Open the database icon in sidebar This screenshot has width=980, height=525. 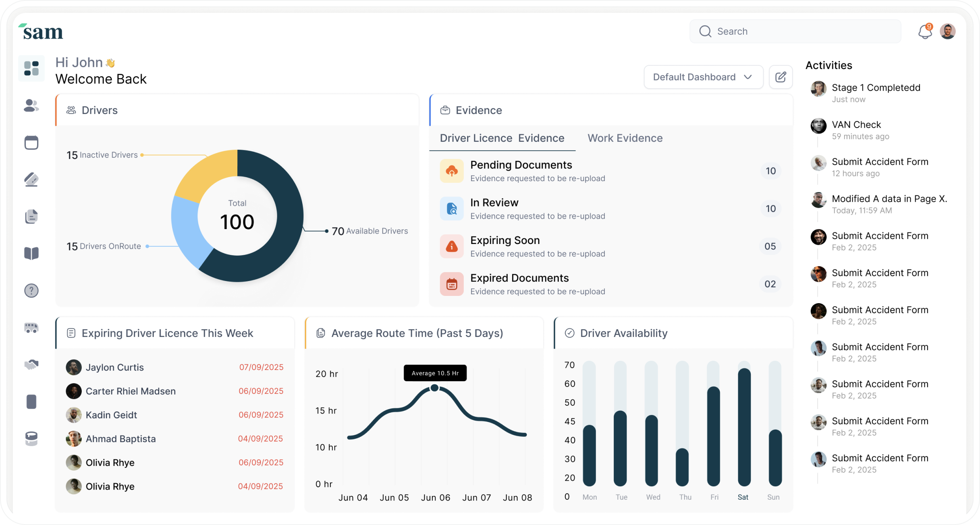click(x=31, y=438)
